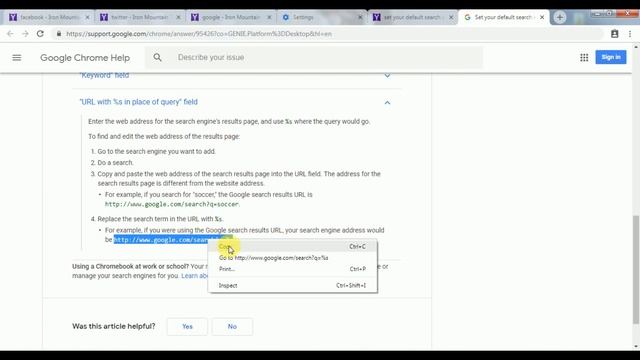Choose Print in the context menu

coord(293,269)
